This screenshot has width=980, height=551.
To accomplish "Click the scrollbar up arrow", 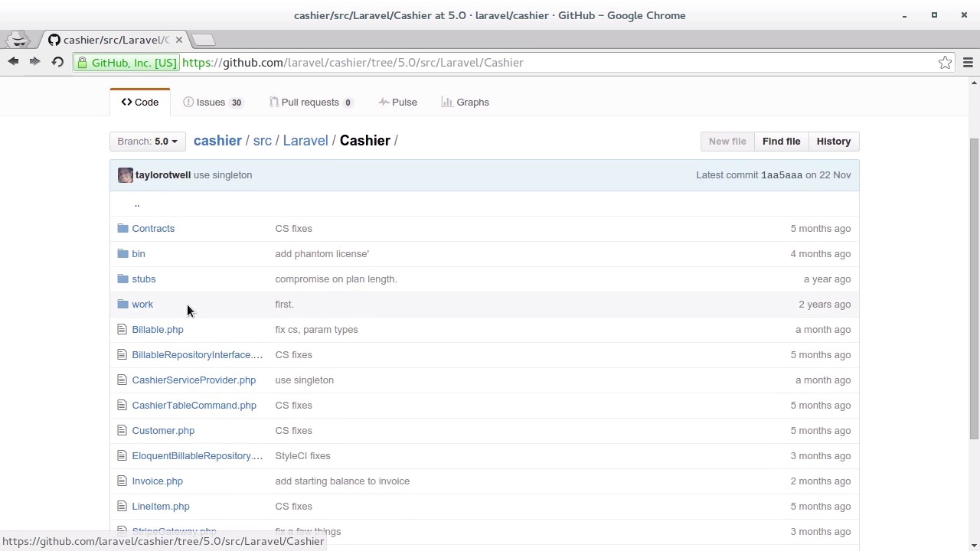I will click(x=974, y=83).
